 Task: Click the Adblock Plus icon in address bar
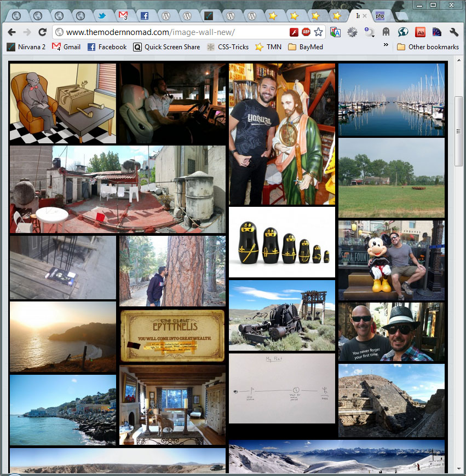coord(306,32)
